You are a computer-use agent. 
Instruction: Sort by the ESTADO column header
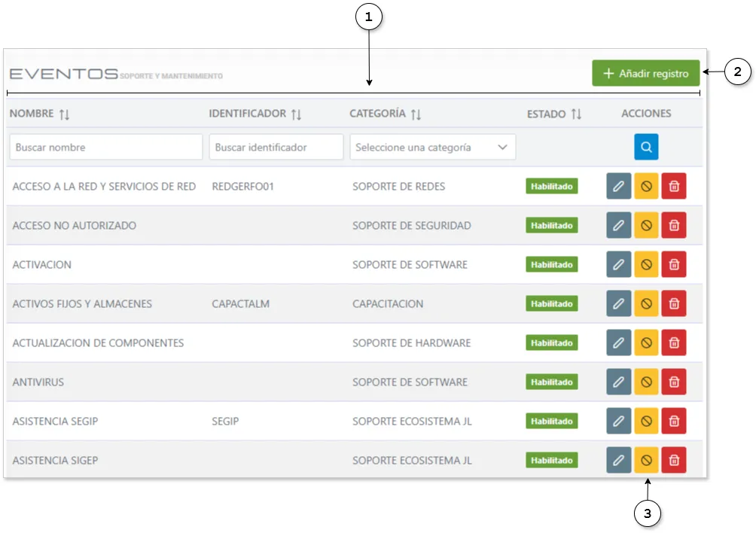(576, 114)
